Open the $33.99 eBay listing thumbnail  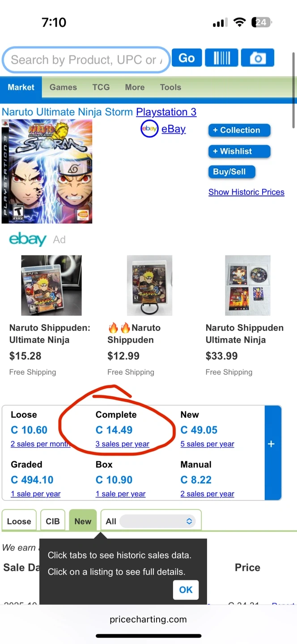click(245, 285)
